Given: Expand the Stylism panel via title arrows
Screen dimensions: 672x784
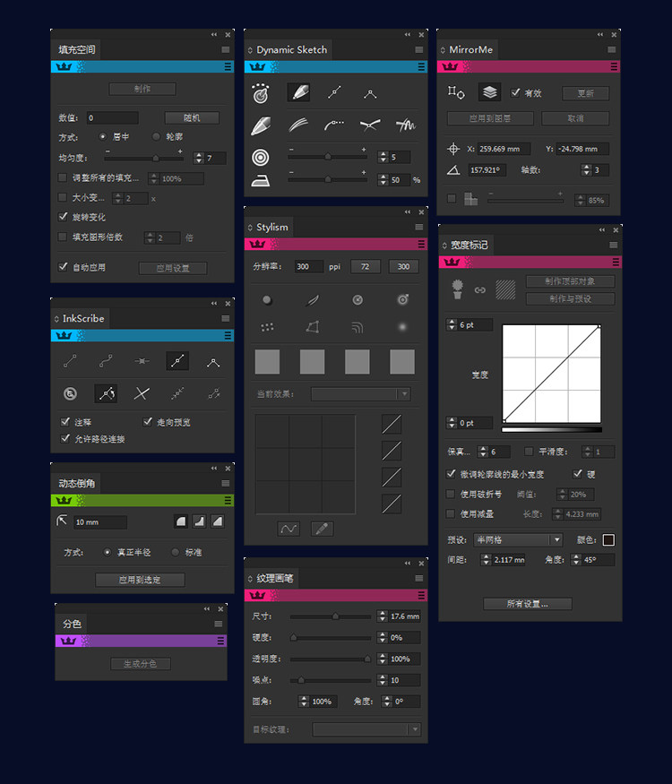Looking at the screenshot, I should tap(250, 228).
